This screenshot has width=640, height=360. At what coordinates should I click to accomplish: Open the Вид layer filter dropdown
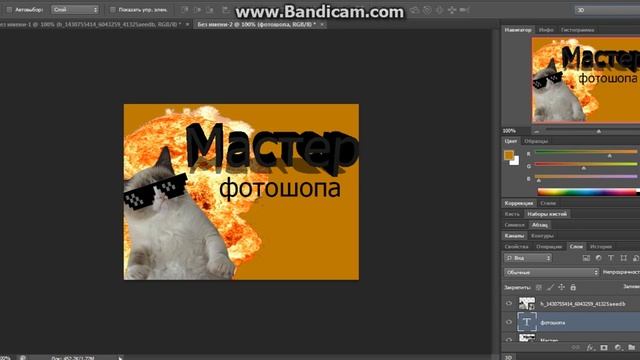point(528,258)
